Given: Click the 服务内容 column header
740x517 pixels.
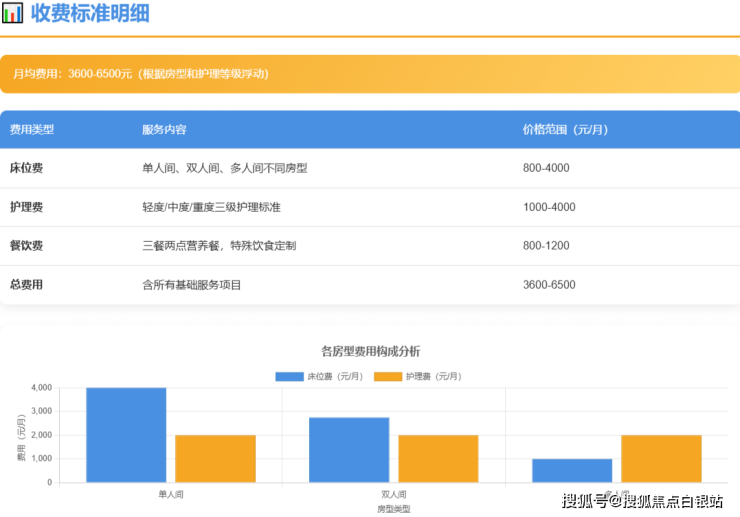Looking at the screenshot, I should (164, 130).
